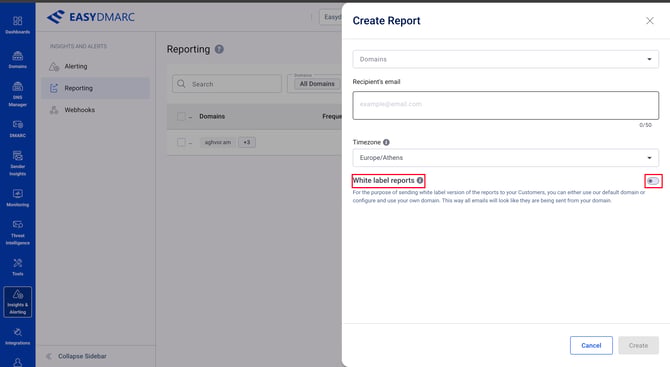Click the Collapse Sidebar arrow icon
Screen dimensions: 670x367
(x=49, y=356)
